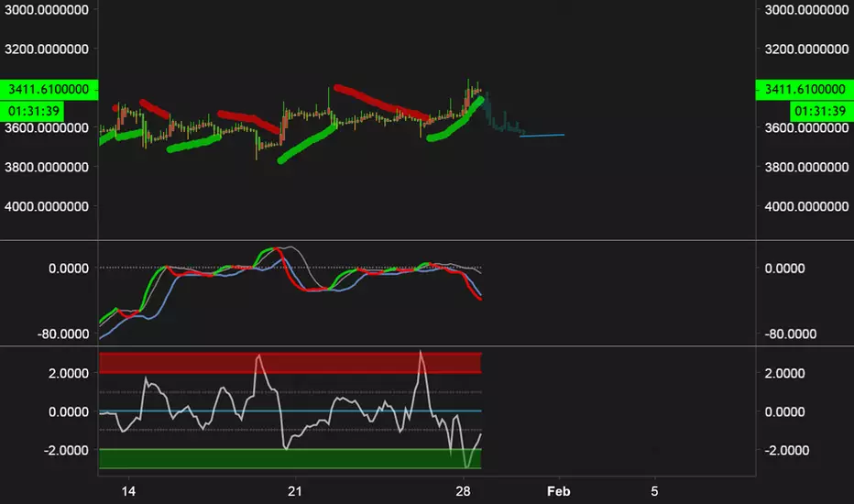
Task: Click the right 0.0000 label in bottom oscillator pane
Action: (x=785, y=412)
